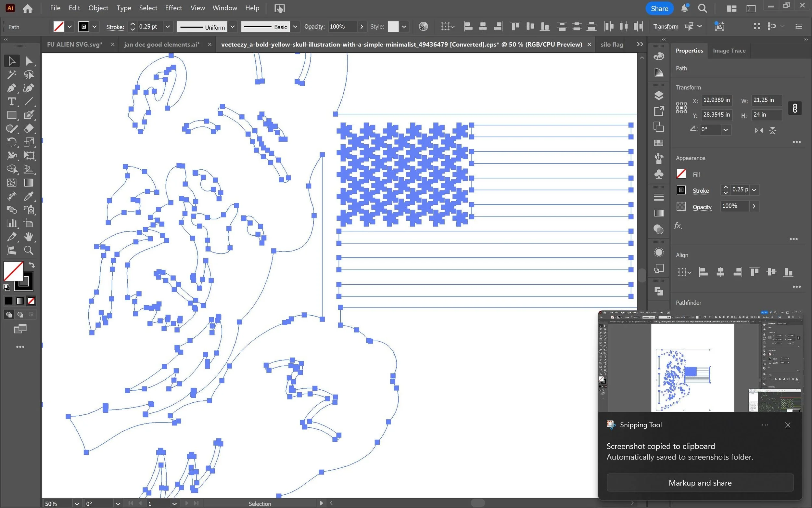The image size is (812, 508).
Task: Open the stroke weight dropdown in control bar
Action: click(x=168, y=27)
